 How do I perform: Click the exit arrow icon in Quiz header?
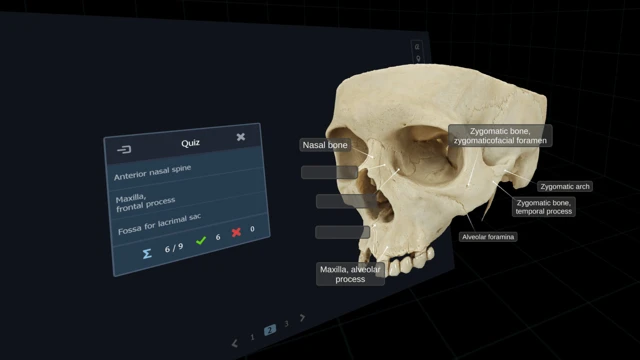point(124,150)
